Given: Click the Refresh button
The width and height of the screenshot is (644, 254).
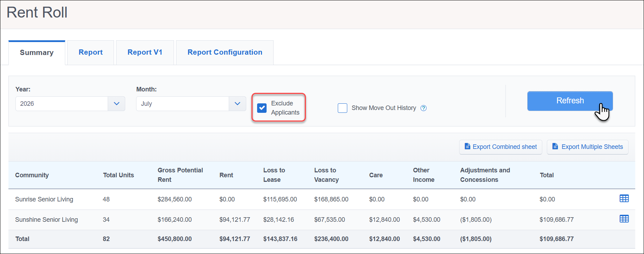Looking at the screenshot, I should [x=570, y=101].
